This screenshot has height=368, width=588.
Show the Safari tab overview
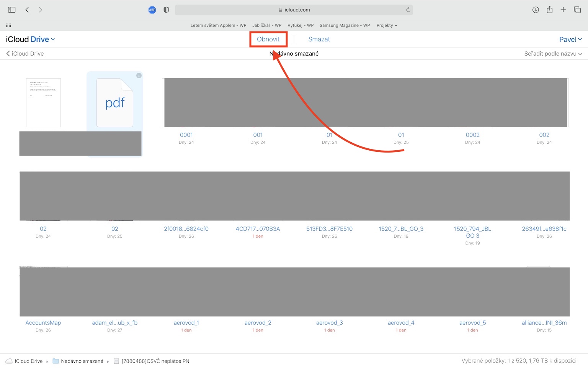(x=577, y=10)
